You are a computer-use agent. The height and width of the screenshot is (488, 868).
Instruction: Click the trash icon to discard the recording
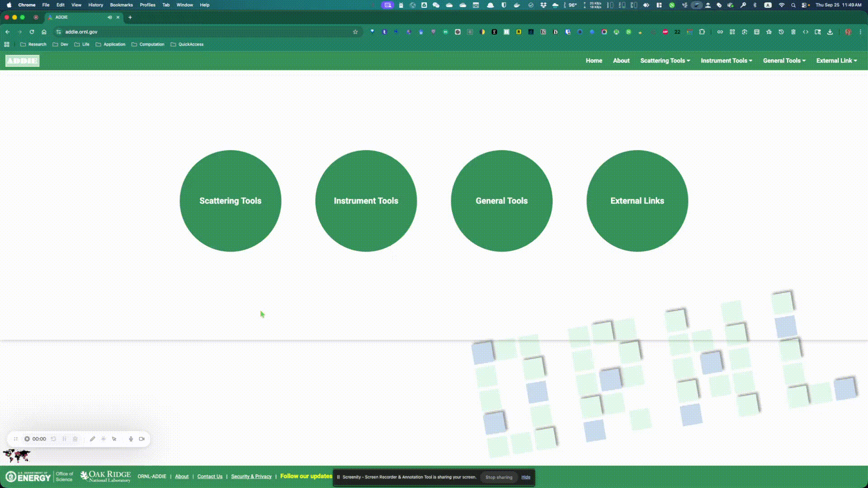pos(75,439)
